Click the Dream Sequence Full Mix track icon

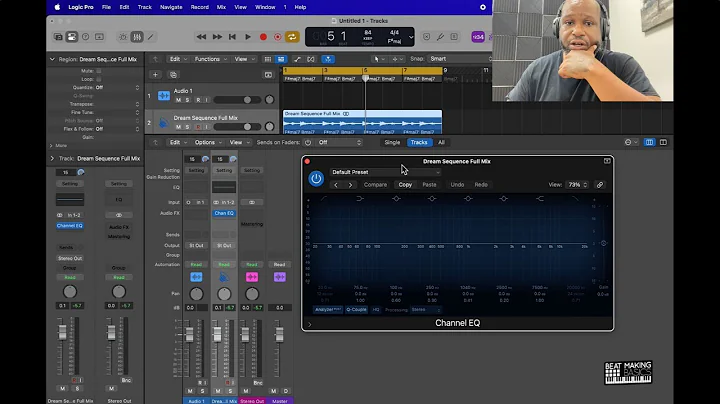(163, 123)
